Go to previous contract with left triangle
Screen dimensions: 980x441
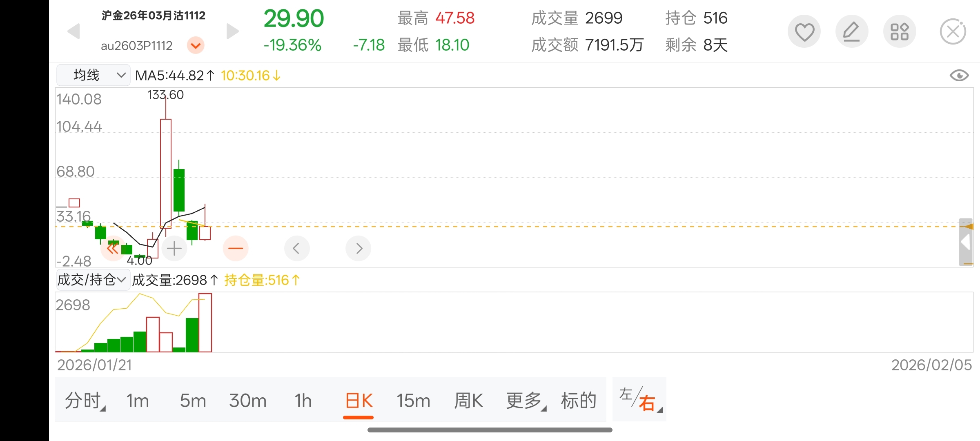click(x=73, y=31)
